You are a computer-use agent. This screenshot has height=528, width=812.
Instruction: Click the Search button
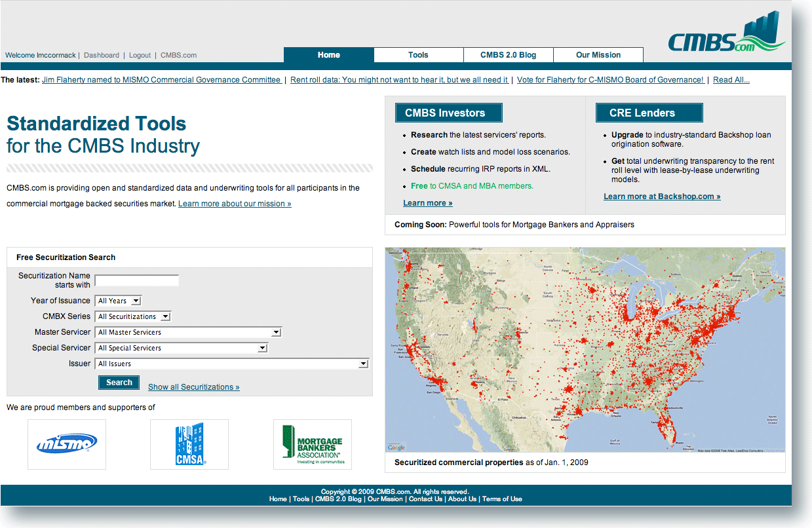(119, 383)
